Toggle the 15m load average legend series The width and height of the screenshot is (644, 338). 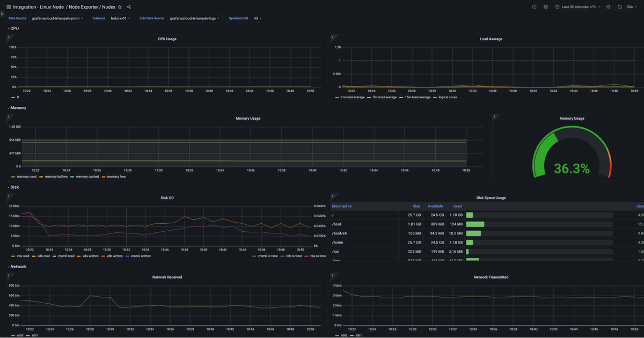pos(414,97)
